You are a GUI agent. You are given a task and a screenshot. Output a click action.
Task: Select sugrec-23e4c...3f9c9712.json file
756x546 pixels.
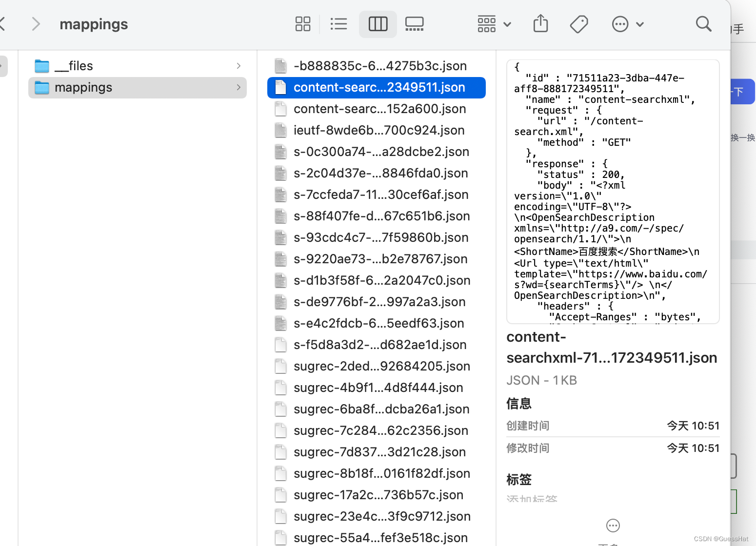coord(377,516)
